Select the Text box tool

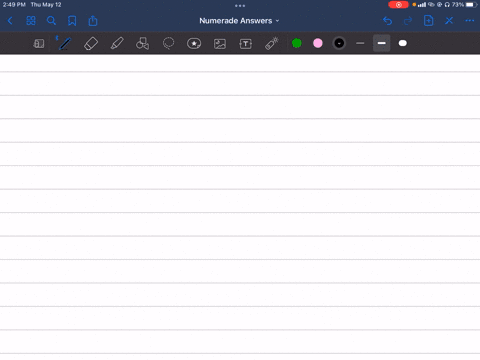[246, 44]
